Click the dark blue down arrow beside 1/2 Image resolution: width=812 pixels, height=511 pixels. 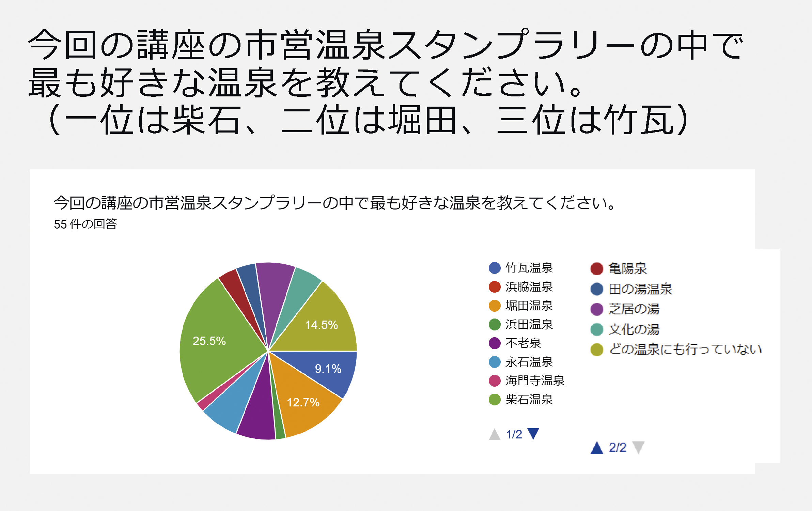[x=533, y=434]
